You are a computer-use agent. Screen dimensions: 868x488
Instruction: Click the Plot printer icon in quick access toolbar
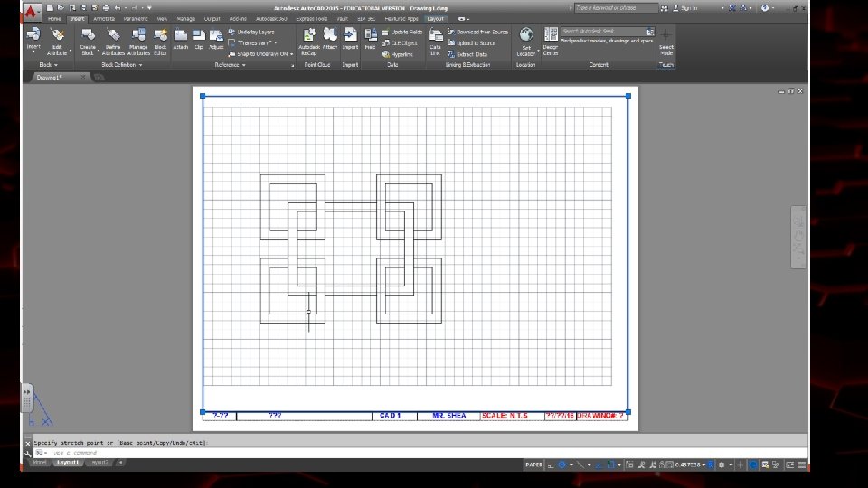coord(106,8)
